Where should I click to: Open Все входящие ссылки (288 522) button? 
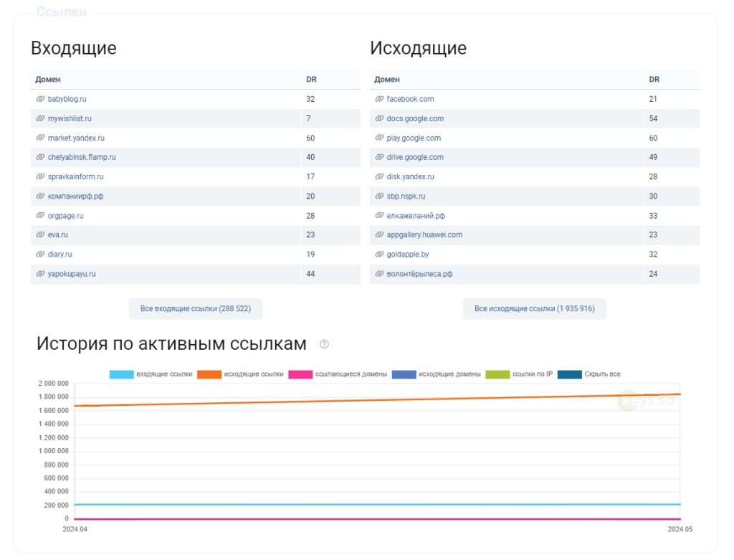[196, 308]
